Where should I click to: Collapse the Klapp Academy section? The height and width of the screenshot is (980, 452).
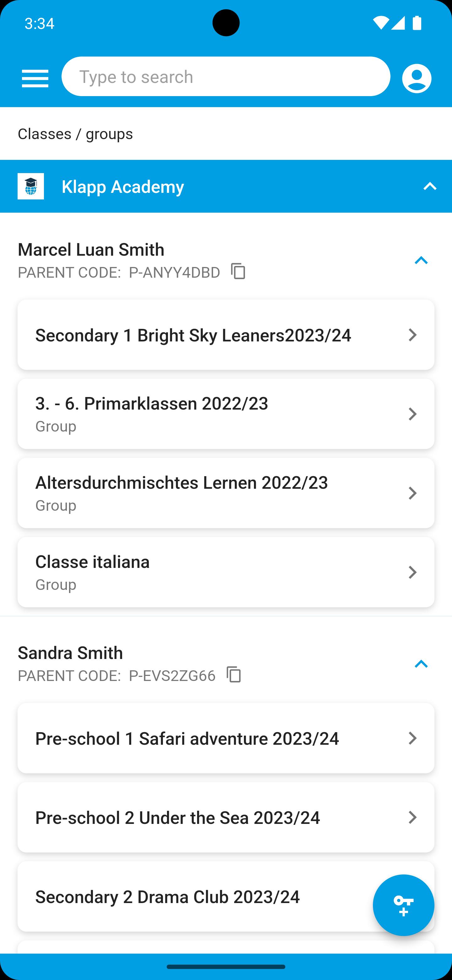[430, 186]
